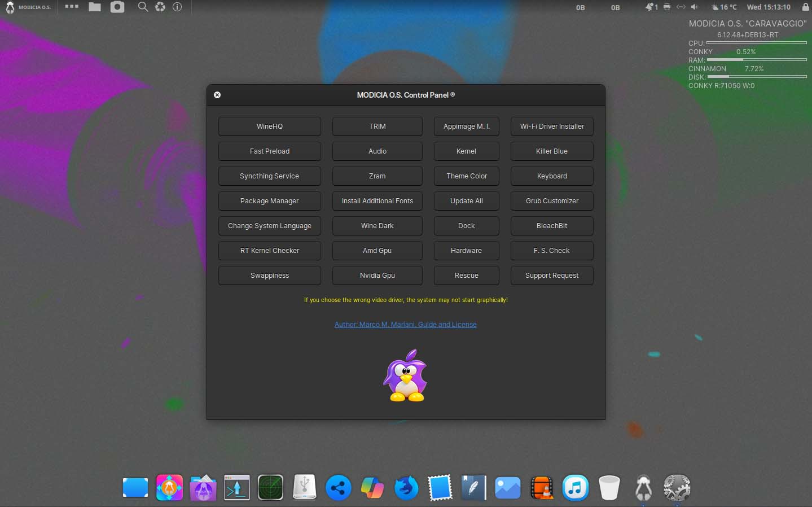Viewport: 812px width, 507px height.
Task: Open the gears system settings dock icon
Action: (x=677, y=487)
